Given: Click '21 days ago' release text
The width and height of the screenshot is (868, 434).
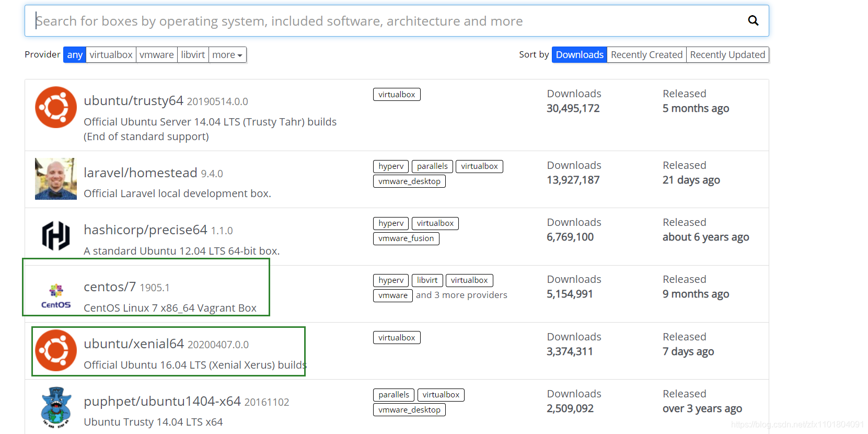Looking at the screenshot, I should [x=691, y=180].
